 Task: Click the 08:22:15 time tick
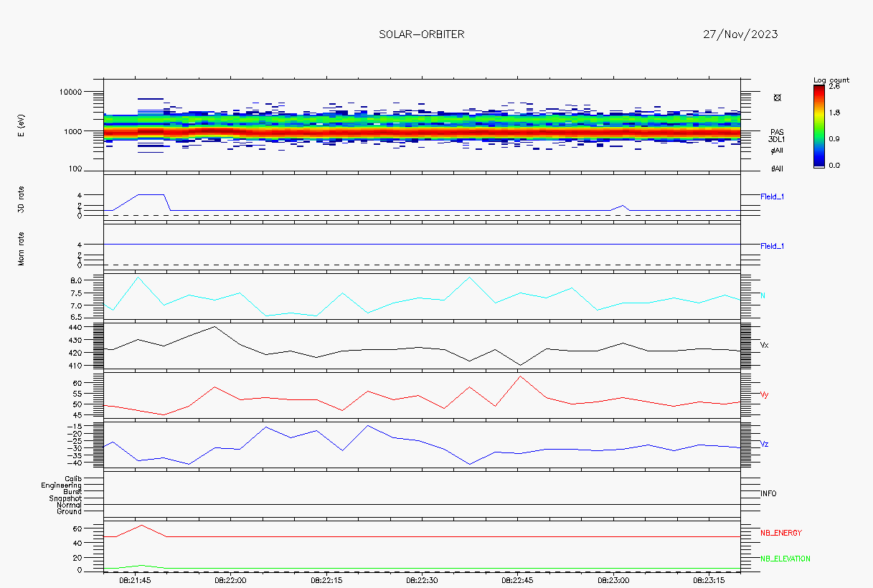click(326, 579)
